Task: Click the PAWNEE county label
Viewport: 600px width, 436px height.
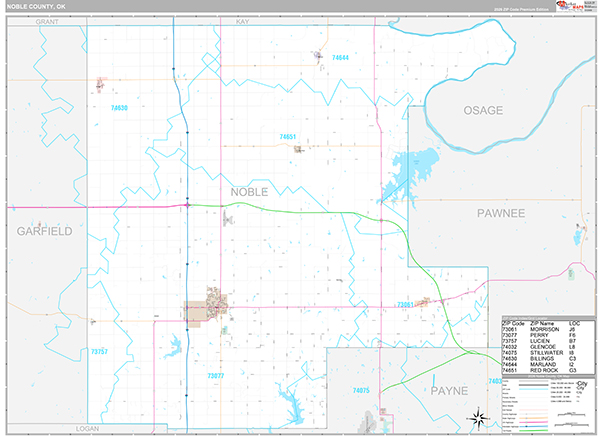Action: point(501,214)
